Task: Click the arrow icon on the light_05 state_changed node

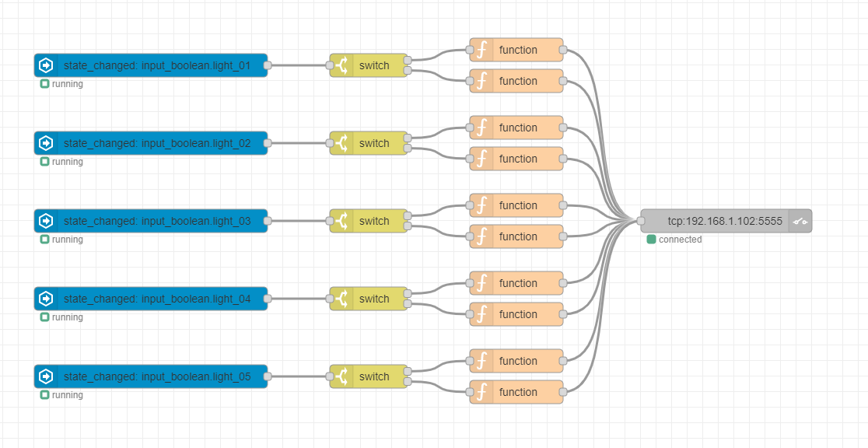Action: pyautogui.click(x=46, y=376)
